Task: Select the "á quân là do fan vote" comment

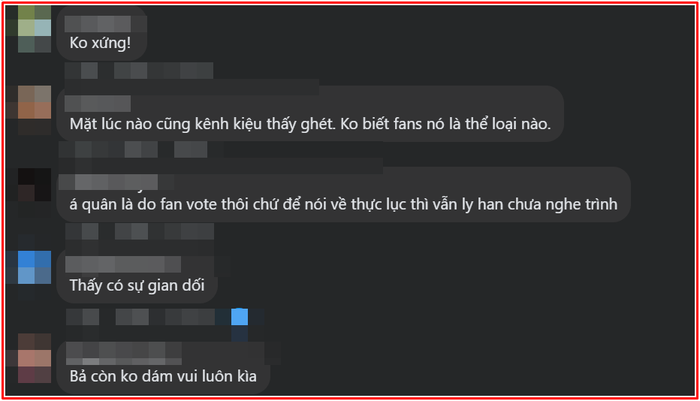Action: point(343,205)
